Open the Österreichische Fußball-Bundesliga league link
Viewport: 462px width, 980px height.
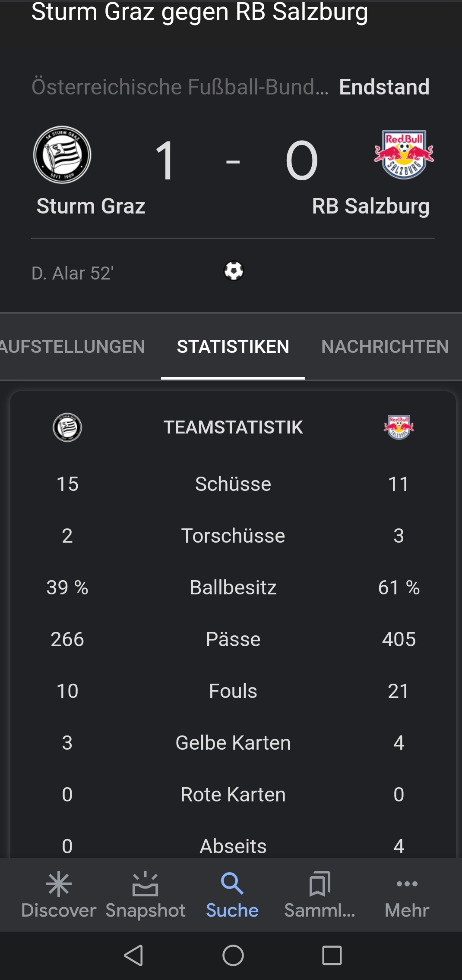click(180, 87)
